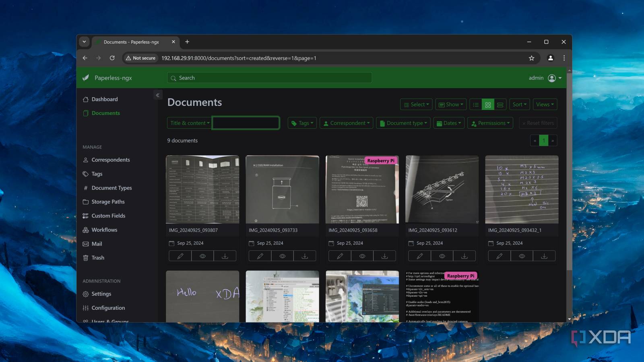Screen dimensions: 644x362
Task: Preview IMG_20240925_093733 with the eye icon
Action: tap(283, 255)
